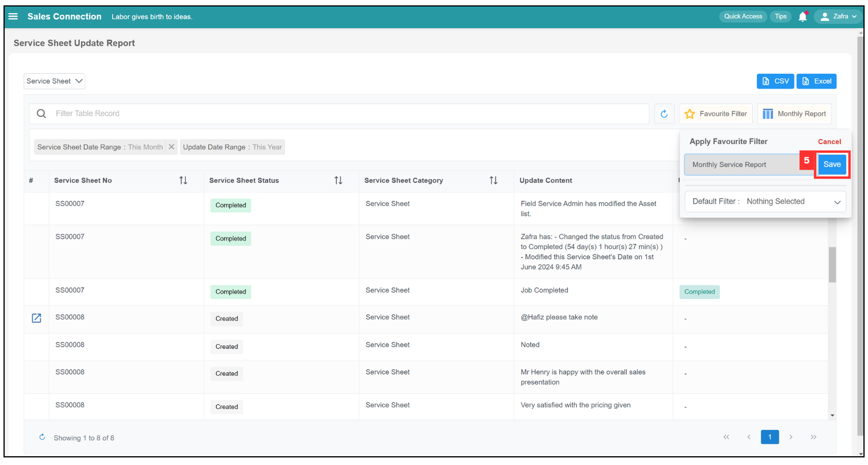Screen dimensions: 868x465
Task: Select page 1 in pagination
Action: click(x=769, y=437)
